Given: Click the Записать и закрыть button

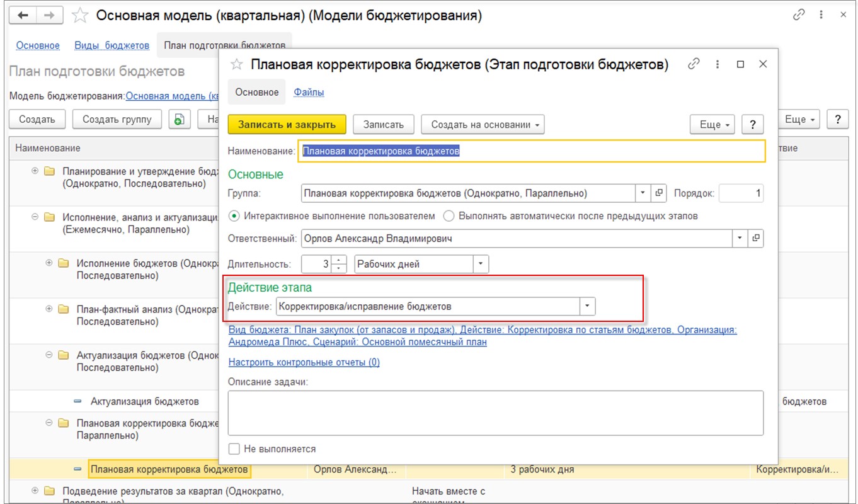Looking at the screenshot, I should point(287,125).
